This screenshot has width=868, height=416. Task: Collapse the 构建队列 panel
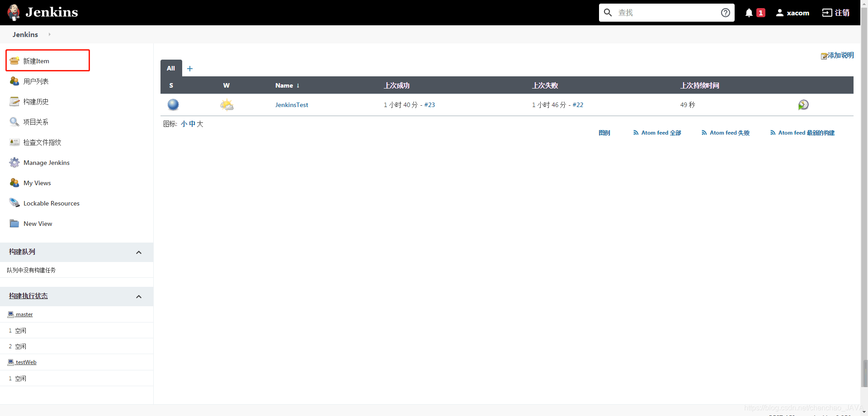click(139, 252)
